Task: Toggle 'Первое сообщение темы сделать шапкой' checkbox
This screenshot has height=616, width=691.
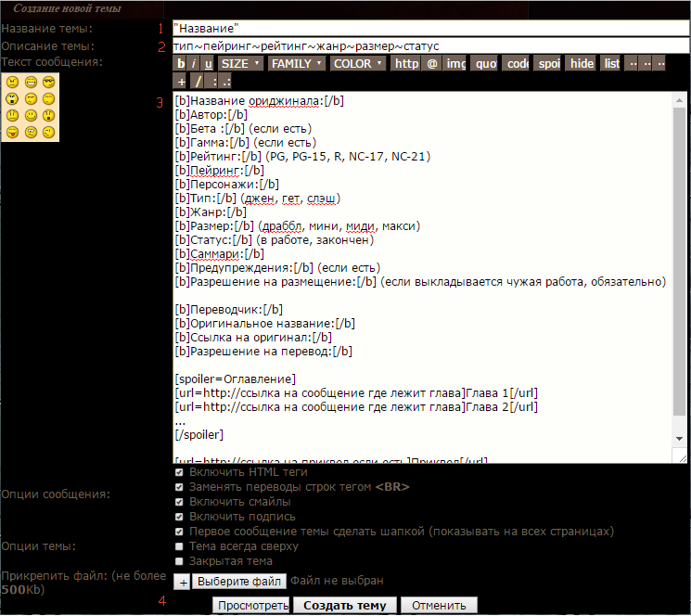Action: [179, 533]
